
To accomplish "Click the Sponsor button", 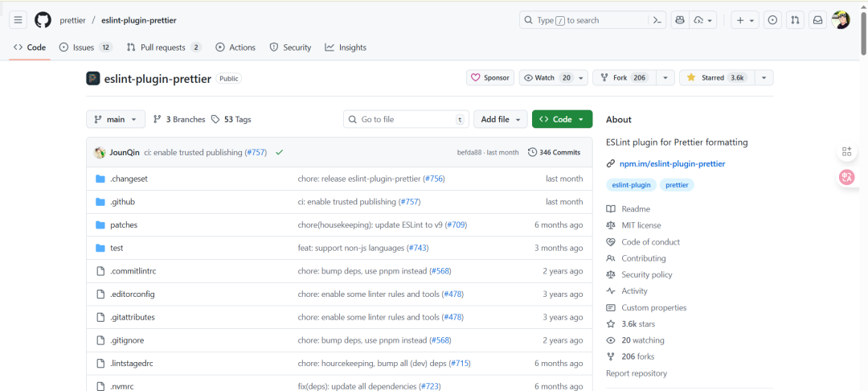I will [490, 78].
